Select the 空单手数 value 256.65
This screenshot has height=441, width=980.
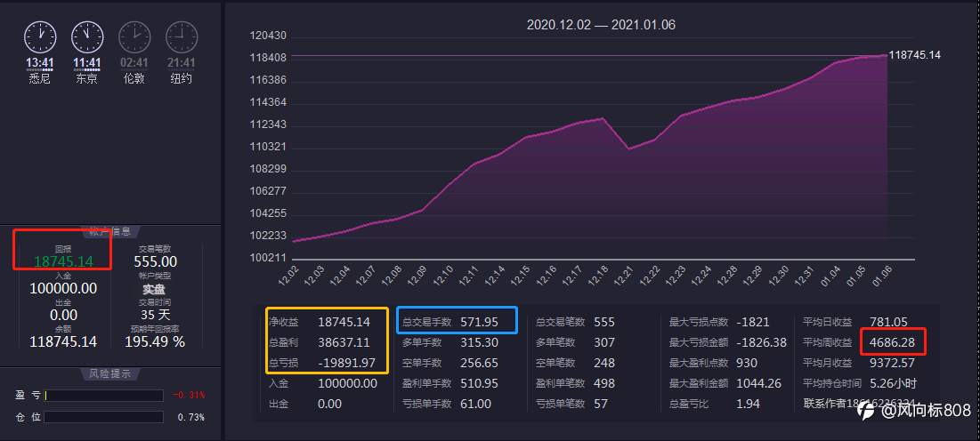(480, 363)
